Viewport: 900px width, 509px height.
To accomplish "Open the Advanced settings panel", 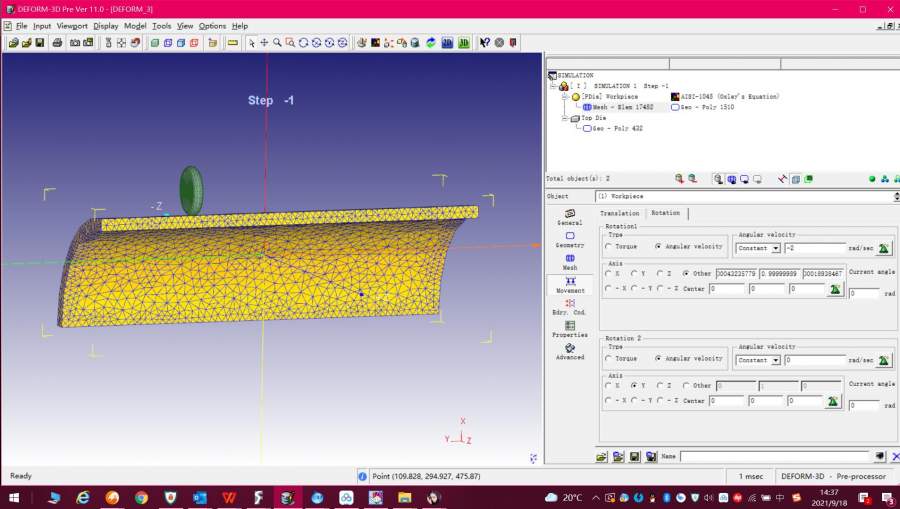I will (x=570, y=350).
